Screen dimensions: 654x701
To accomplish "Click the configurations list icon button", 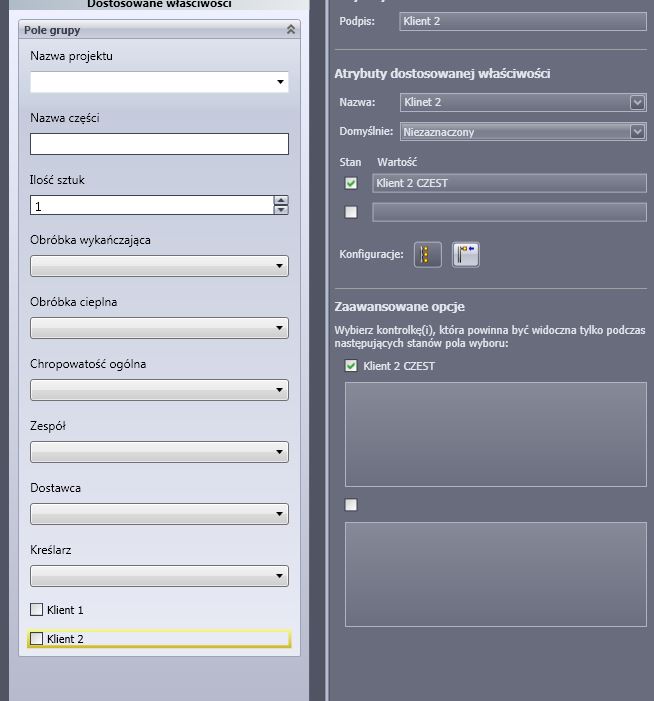I will pyautogui.click(x=427, y=254).
